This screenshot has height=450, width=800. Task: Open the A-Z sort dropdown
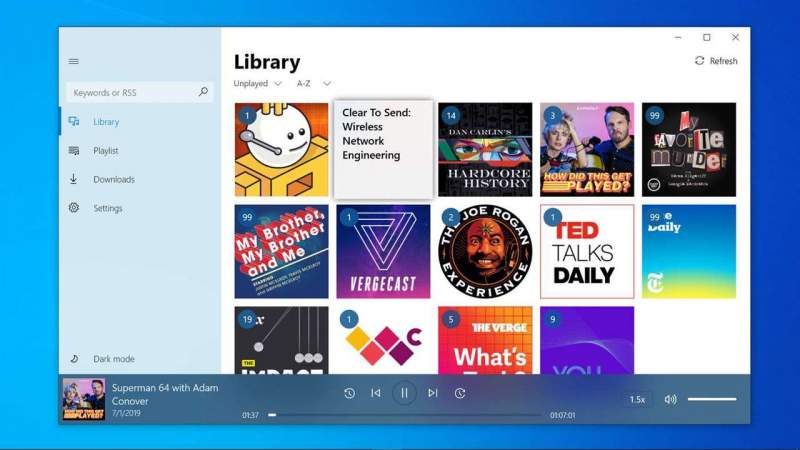[x=313, y=83]
